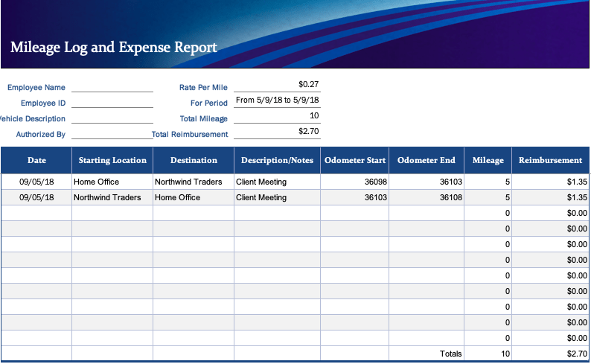The image size is (591, 364).
Task: Select the Mileage Log and Expense Report title
Action: [113, 48]
